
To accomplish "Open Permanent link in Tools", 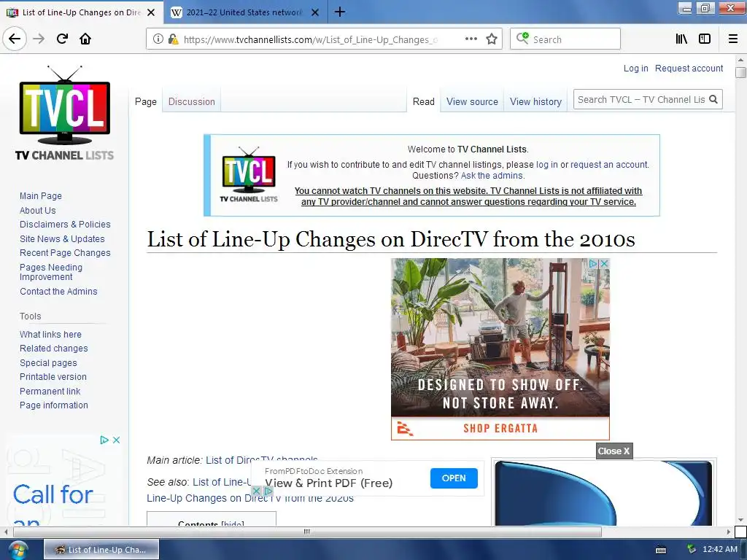I will tap(50, 391).
